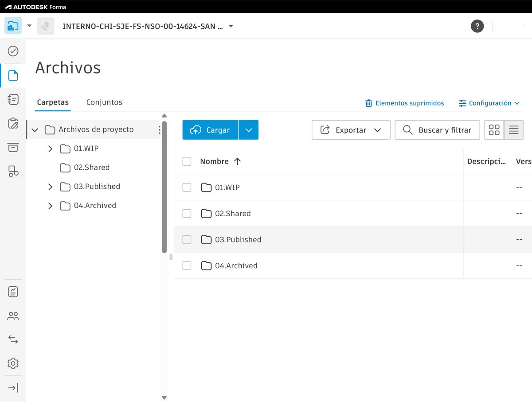Open the Configuración dropdown
The width and height of the screenshot is (532, 402).
click(x=489, y=103)
